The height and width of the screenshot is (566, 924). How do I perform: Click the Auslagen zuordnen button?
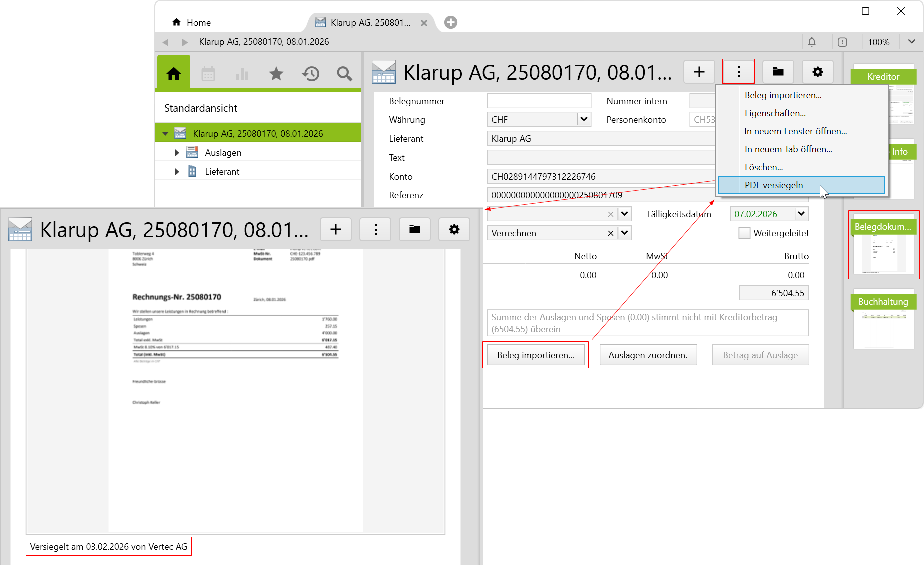point(648,355)
